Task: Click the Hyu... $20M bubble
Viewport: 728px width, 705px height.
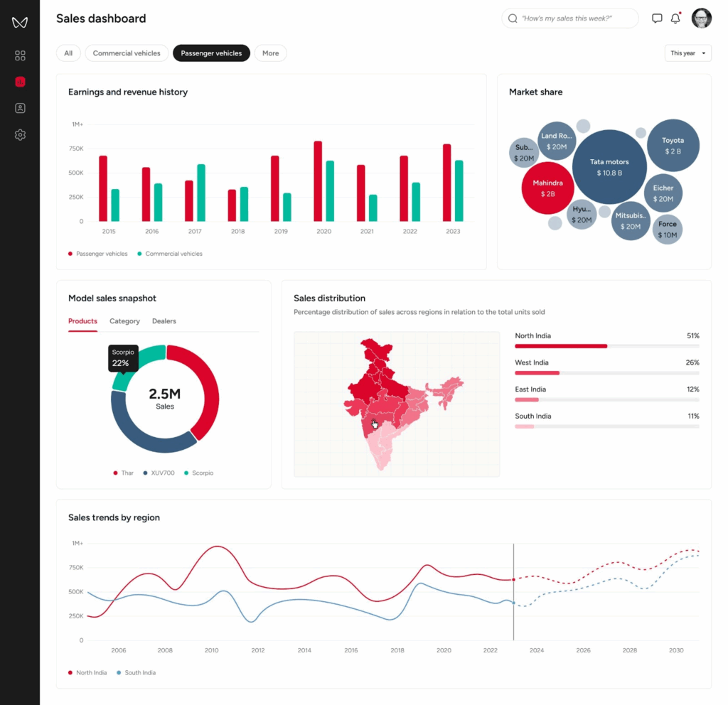Action: pos(582,215)
